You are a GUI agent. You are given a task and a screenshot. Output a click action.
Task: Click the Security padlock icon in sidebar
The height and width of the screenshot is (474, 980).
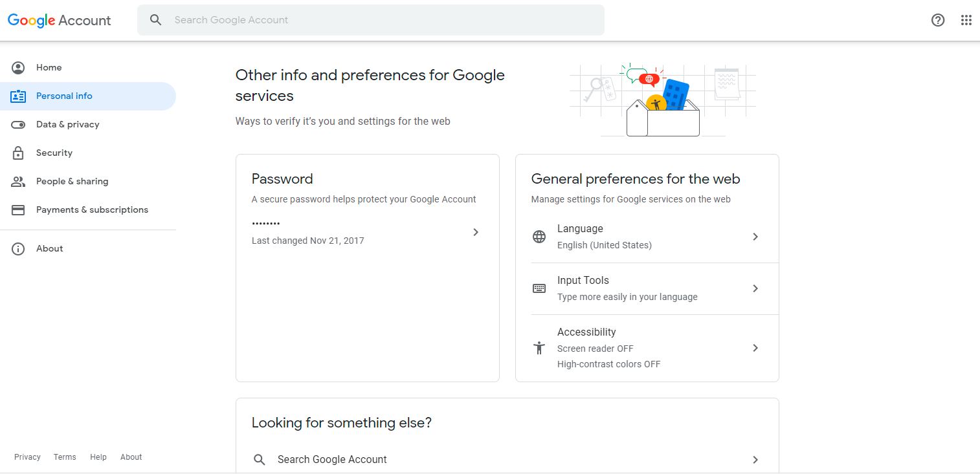(x=18, y=153)
